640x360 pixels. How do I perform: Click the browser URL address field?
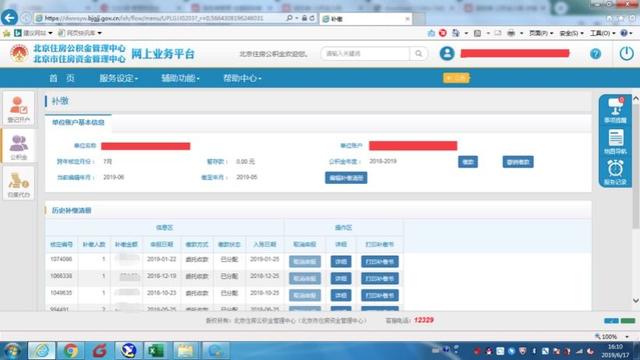(x=159, y=18)
